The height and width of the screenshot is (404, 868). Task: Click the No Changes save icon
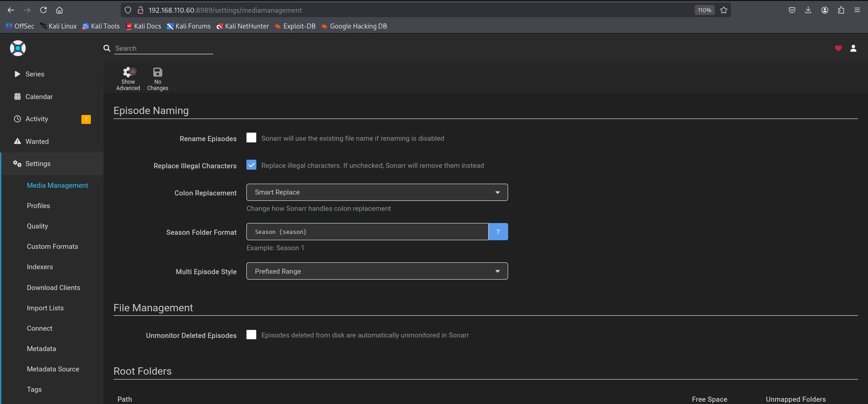(x=157, y=72)
